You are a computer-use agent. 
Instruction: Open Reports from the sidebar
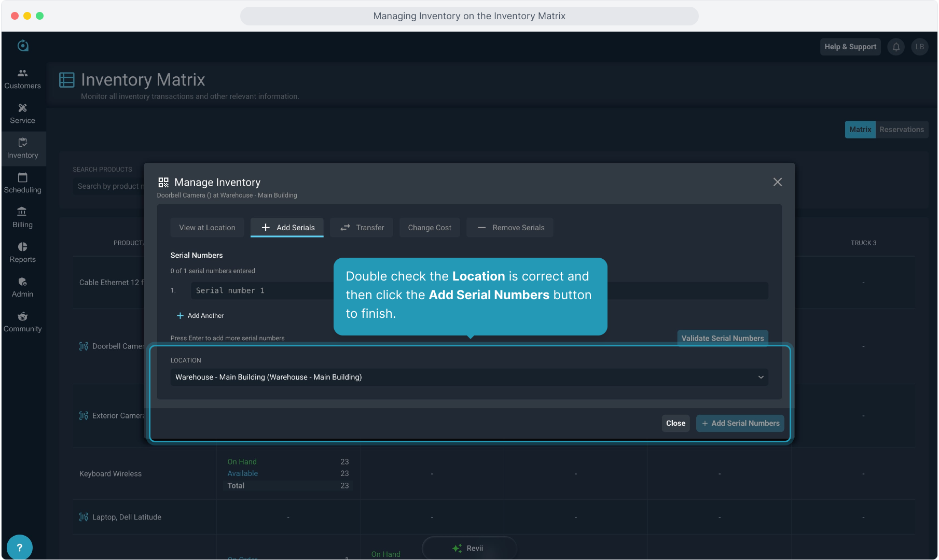click(22, 253)
